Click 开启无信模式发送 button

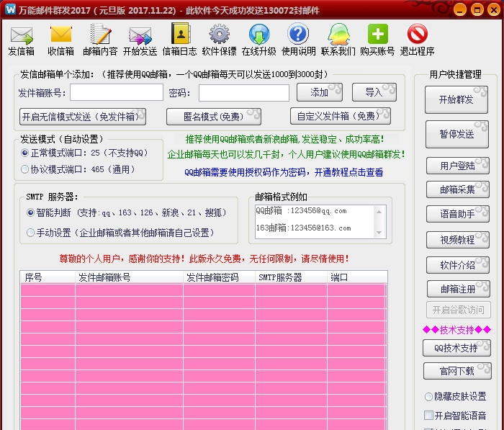tap(83, 117)
